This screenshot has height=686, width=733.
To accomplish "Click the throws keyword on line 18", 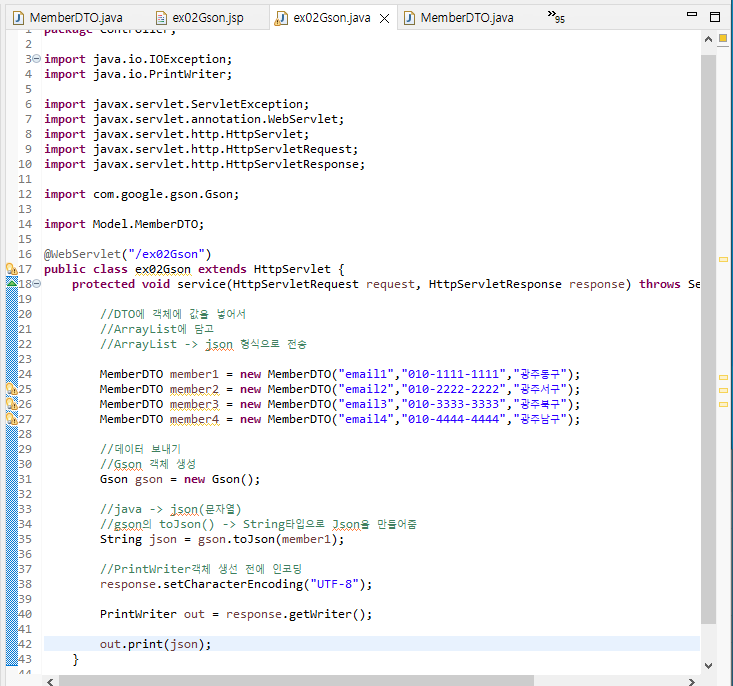I will (x=659, y=284).
